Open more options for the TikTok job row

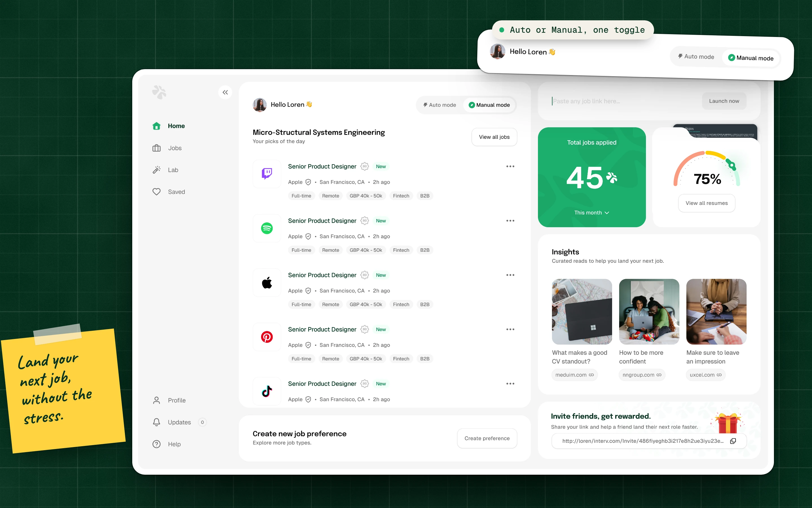(x=510, y=384)
